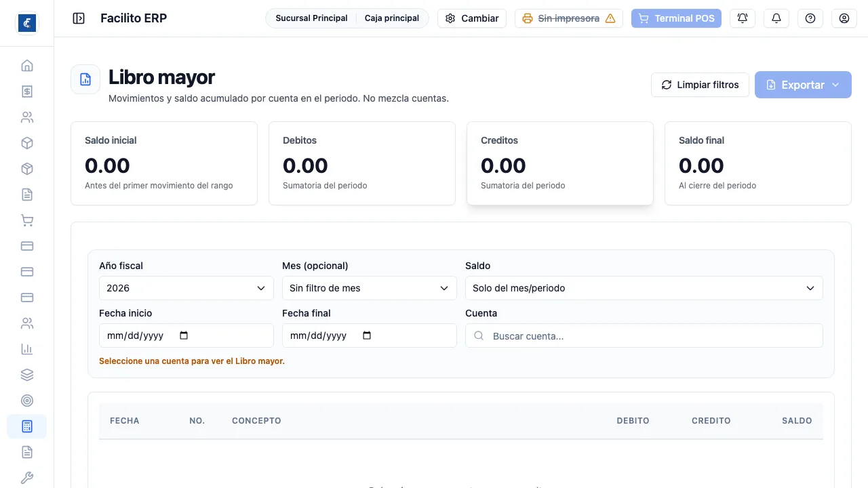Click the Creditos summary card
The width and height of the screenshot is (868, 488).
560,163
